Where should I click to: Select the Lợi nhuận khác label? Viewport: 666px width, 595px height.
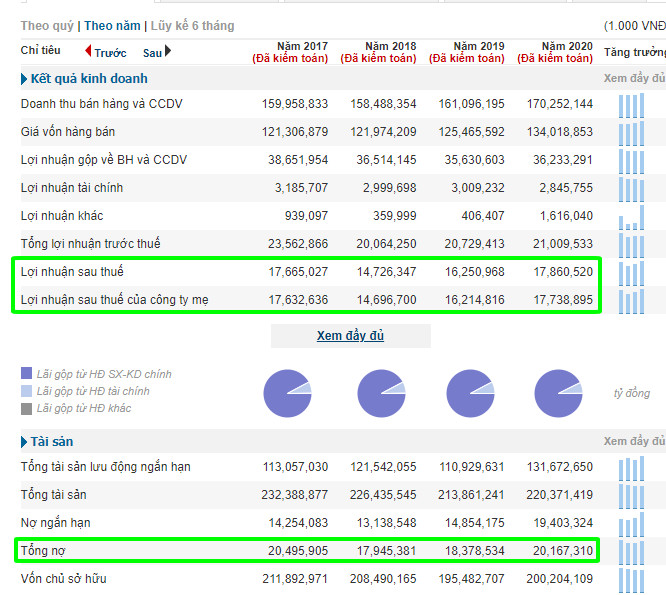(x=62, y=216)
